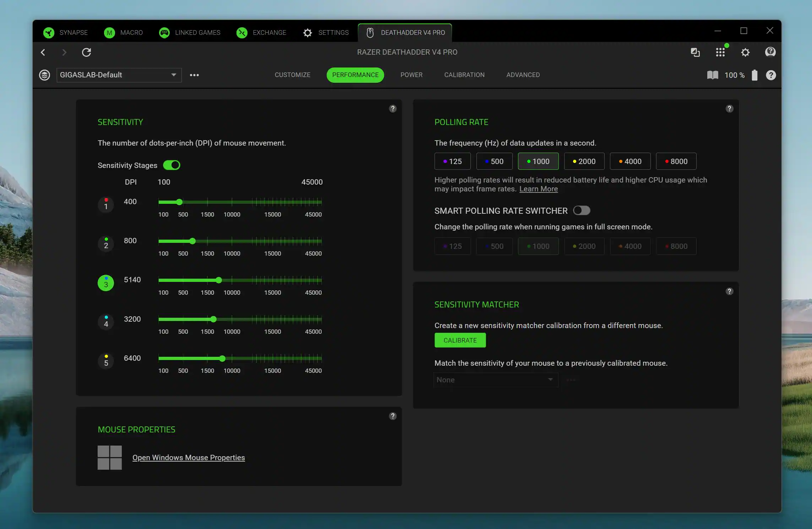Expand the GIGASLAB-Default profile dropdown
The image size is (812, 529).
174,75
